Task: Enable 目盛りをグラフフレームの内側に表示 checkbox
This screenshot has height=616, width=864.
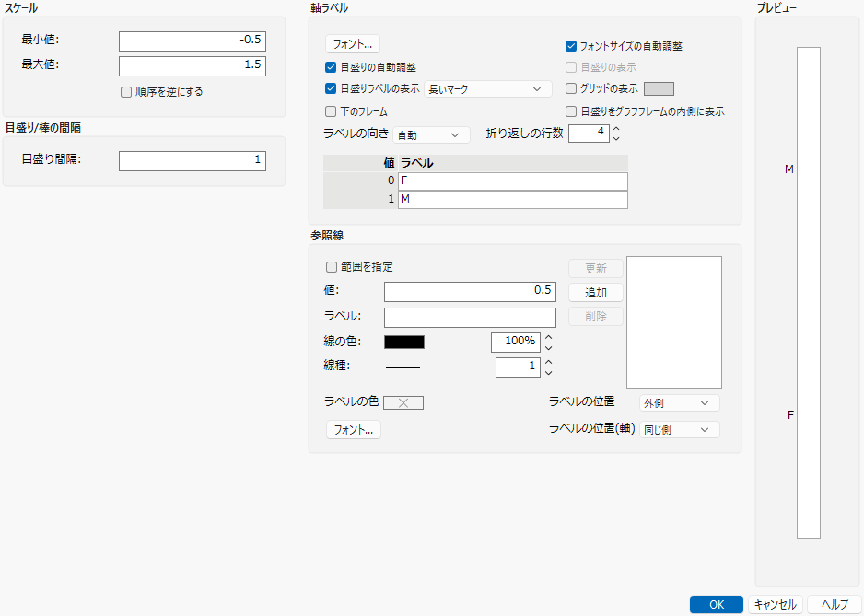Action: click(571, 111)
